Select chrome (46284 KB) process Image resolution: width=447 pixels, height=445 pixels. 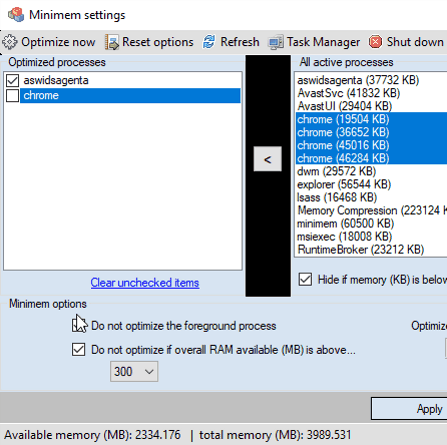371,158
